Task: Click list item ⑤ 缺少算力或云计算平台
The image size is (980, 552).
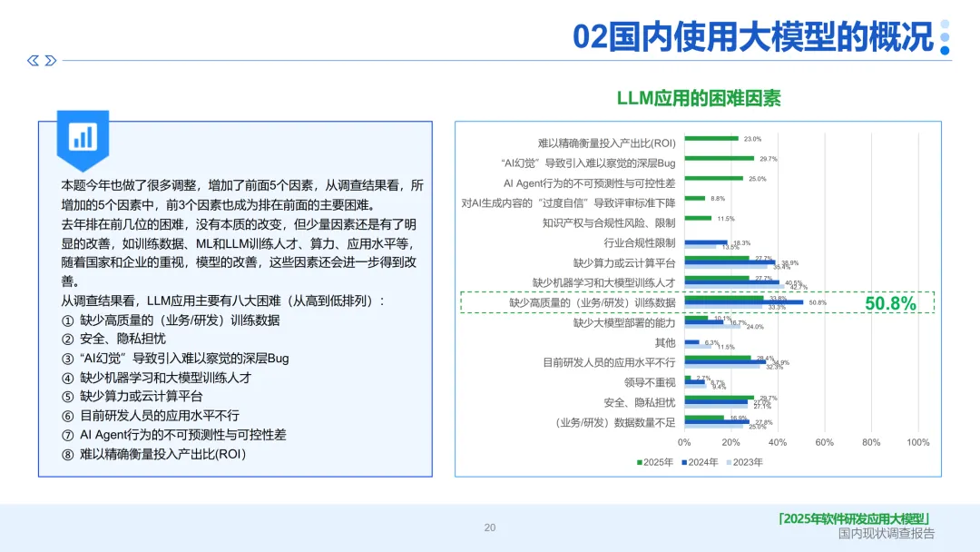Action: pyautogui.click(x=132, y=397)
